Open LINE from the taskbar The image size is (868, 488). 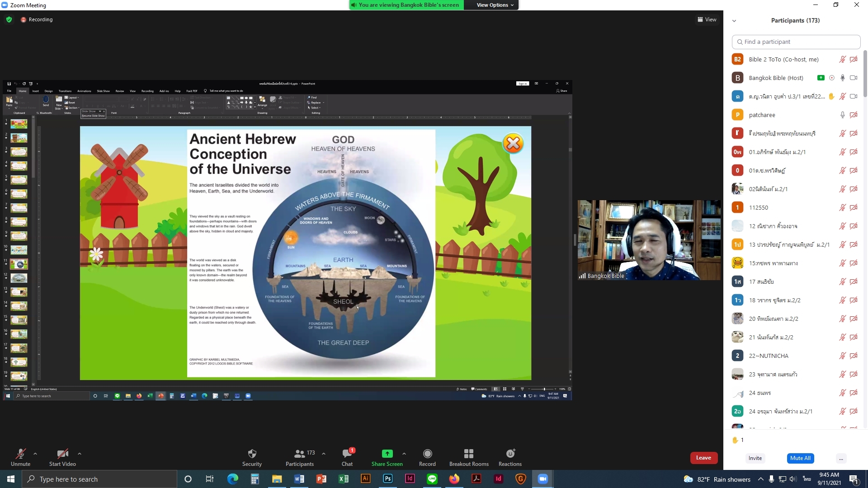click(432, 479)
